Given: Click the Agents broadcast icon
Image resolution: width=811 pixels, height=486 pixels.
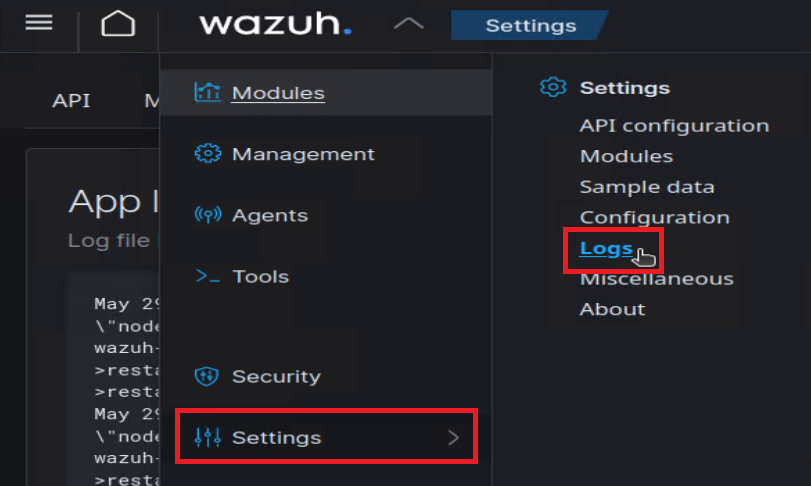Looking at the screenshot, I should tap(207, 215).
